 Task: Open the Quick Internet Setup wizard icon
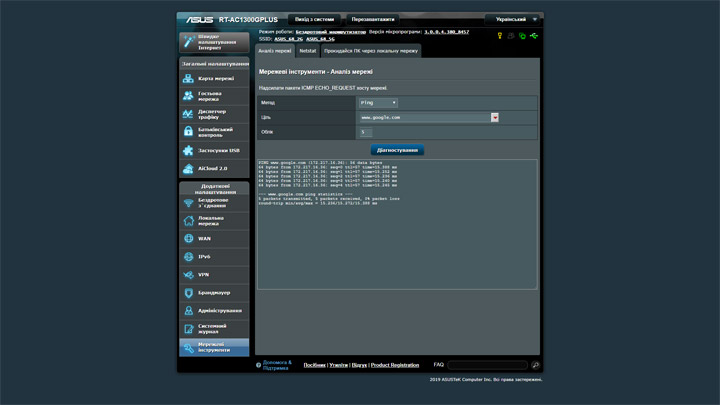[x=188, y=42]
